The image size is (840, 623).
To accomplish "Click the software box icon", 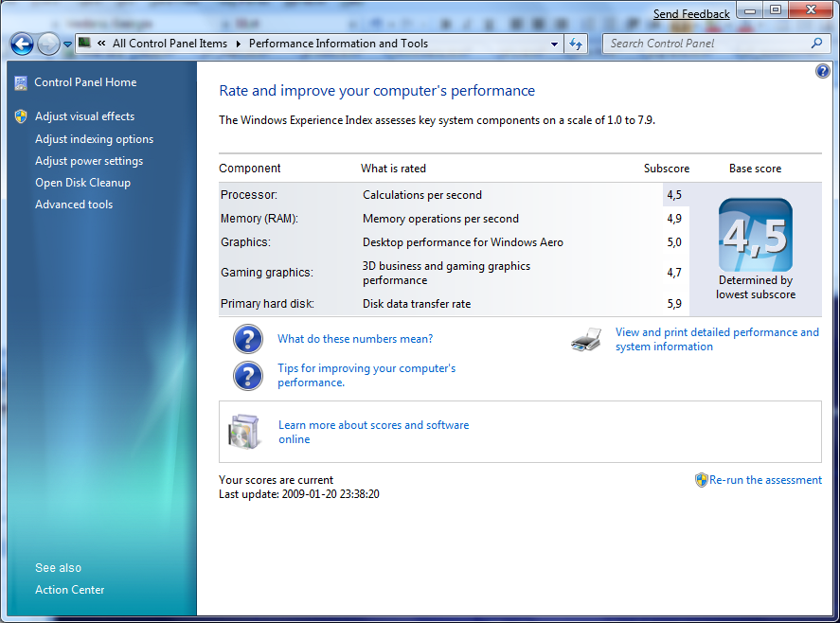I will tap(244, 431).
